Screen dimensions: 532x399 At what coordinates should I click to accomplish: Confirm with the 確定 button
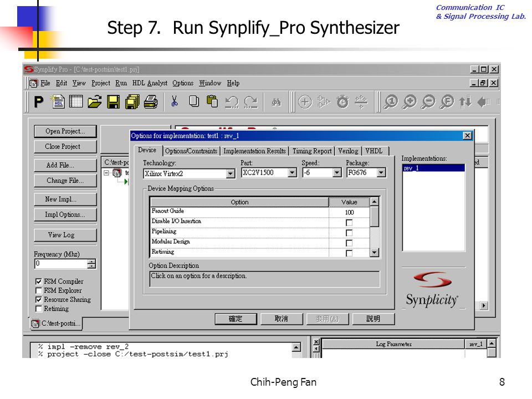(236, 319)
